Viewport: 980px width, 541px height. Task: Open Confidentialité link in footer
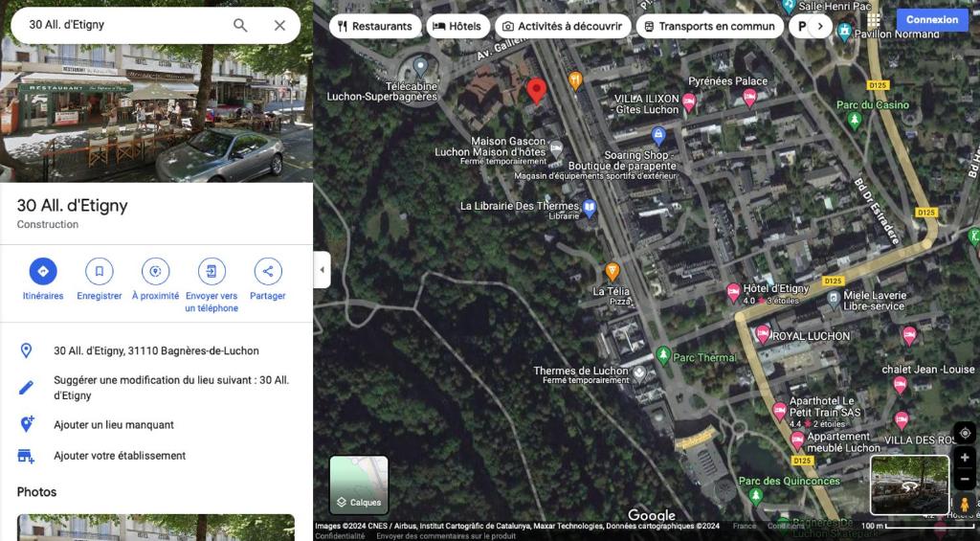[x=340, y=536]
